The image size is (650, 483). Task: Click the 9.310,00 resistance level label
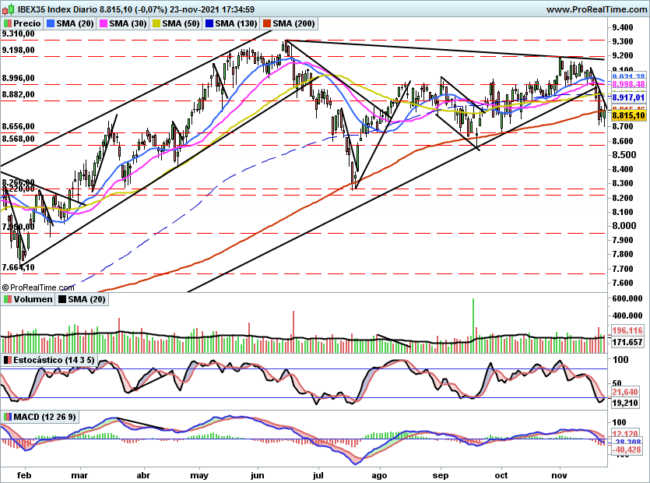(x=18, y=34)
